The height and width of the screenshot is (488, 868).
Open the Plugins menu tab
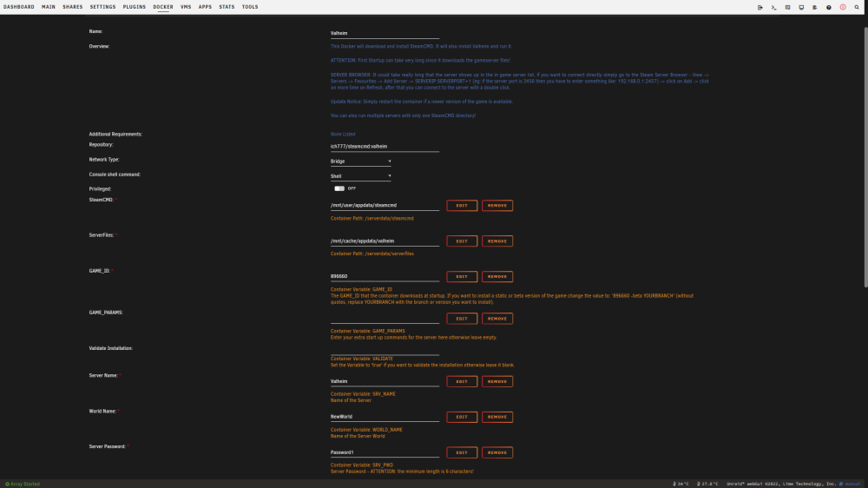(135, 7)
